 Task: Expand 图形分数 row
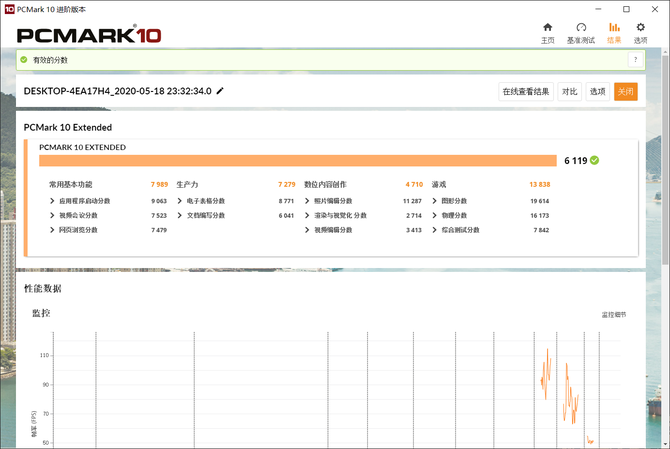(x=434, y=201)
